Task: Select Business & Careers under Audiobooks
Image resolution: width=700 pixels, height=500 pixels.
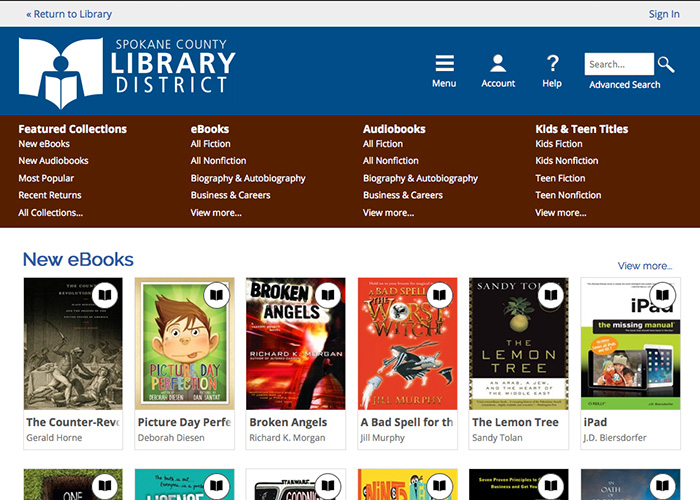Action: [x=403, y=195]
